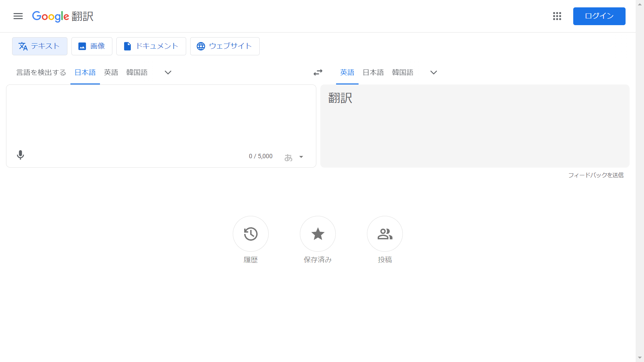Open 保存済み saved translations star icon
This screenshot has height=362, width=644.
(318, 234)
